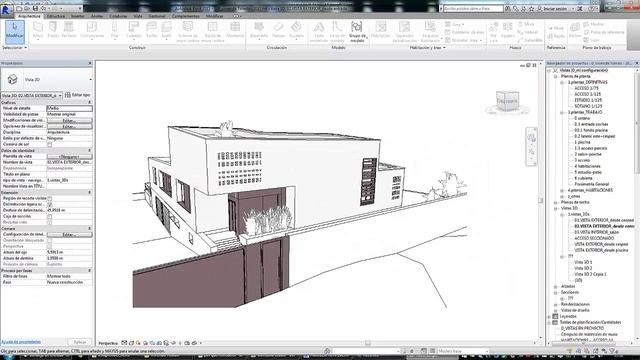Select the Escalera stairs tool
Image resolution: width=640 pixels, height=360 pixels.
tap(296, 30)
